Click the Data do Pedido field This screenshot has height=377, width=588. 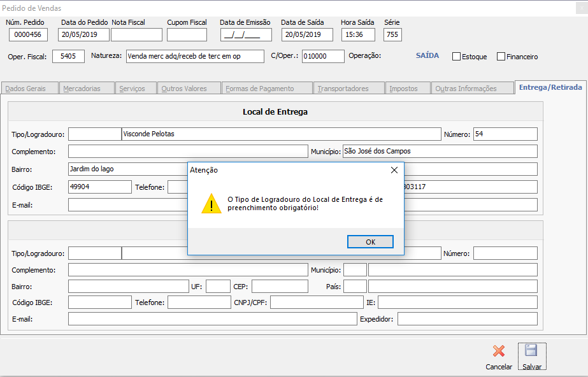pyautogui.click(x=83, y=35)
